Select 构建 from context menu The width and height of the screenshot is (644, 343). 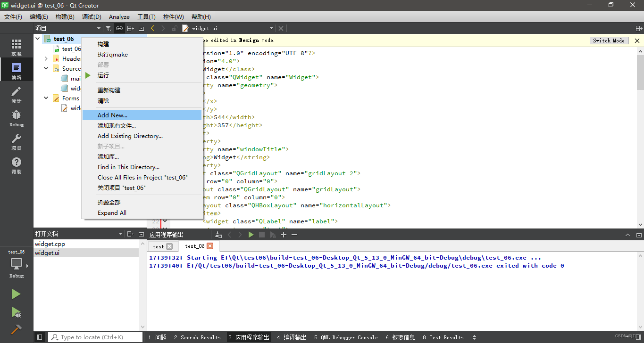coord(142,44)
